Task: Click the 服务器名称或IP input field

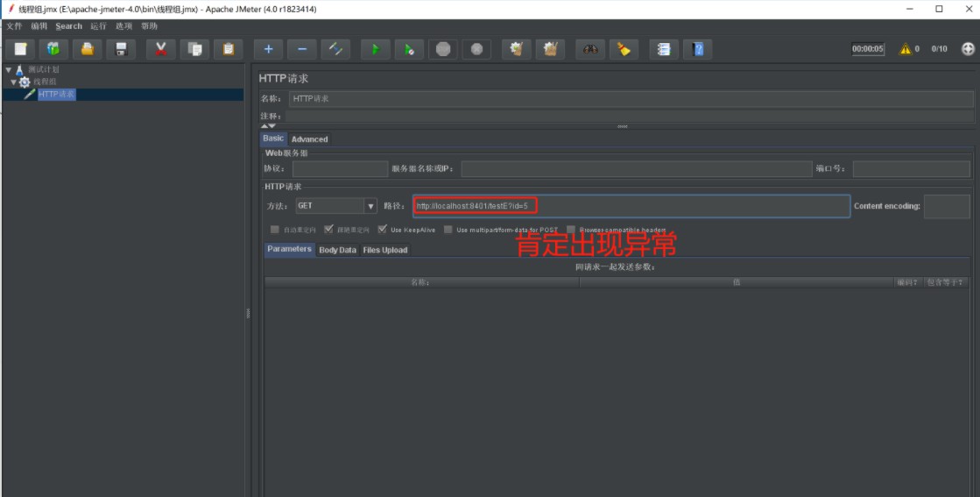Action: click(x=636, y=169)
